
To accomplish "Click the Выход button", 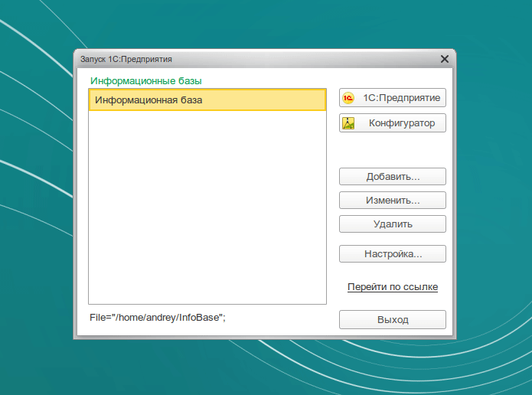I will pos(393,320).
